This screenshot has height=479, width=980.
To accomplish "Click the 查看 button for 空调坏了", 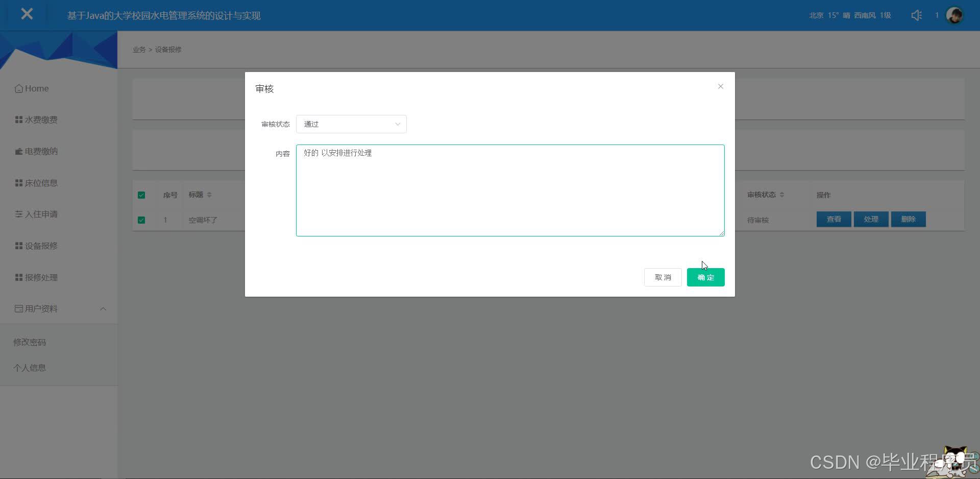I will pyautogui.click(x=834, y=219).
